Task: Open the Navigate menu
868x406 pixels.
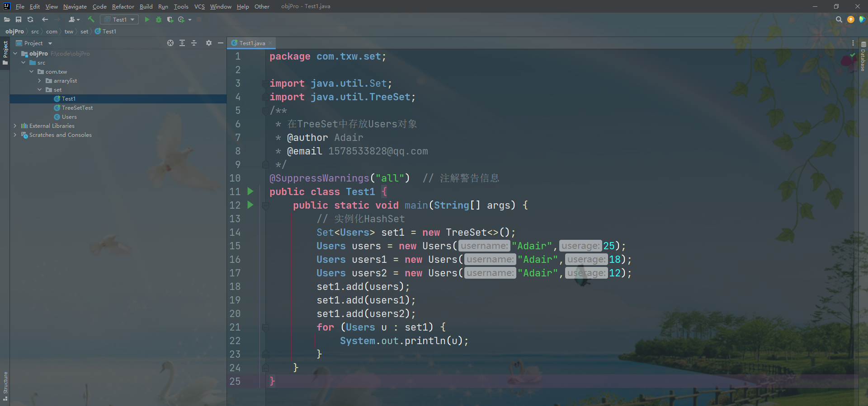Action: [75, 6]
